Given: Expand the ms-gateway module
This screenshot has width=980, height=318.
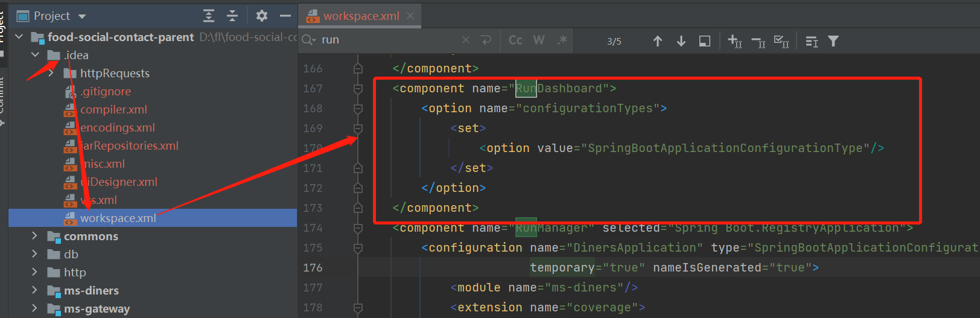Looking at the screenshot, I should [35, 308].
